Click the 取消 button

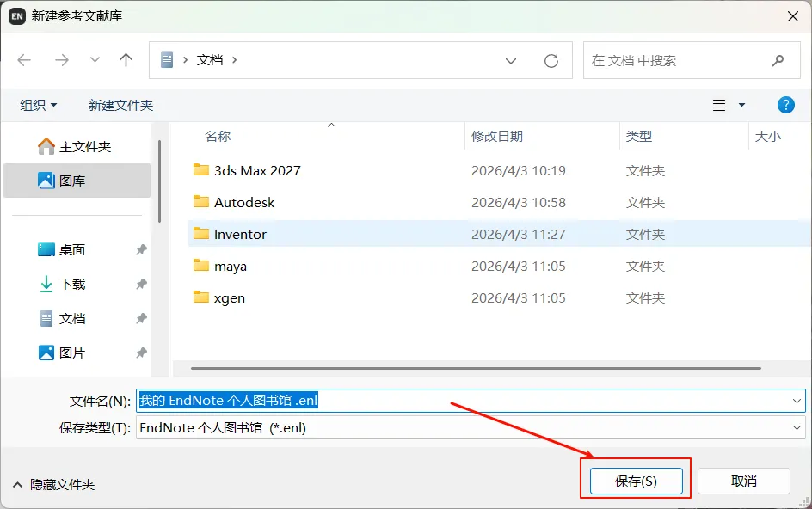point(744,481)
